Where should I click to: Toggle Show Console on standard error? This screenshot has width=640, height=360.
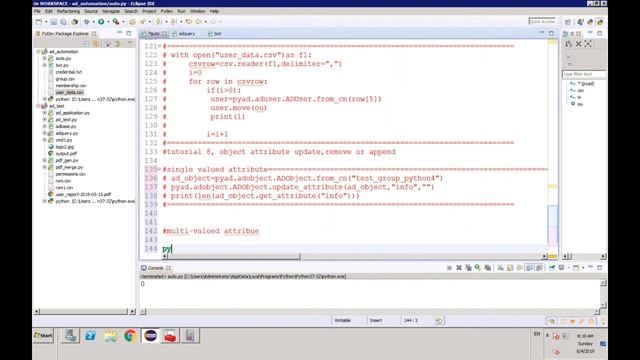[x=539, y=268]
